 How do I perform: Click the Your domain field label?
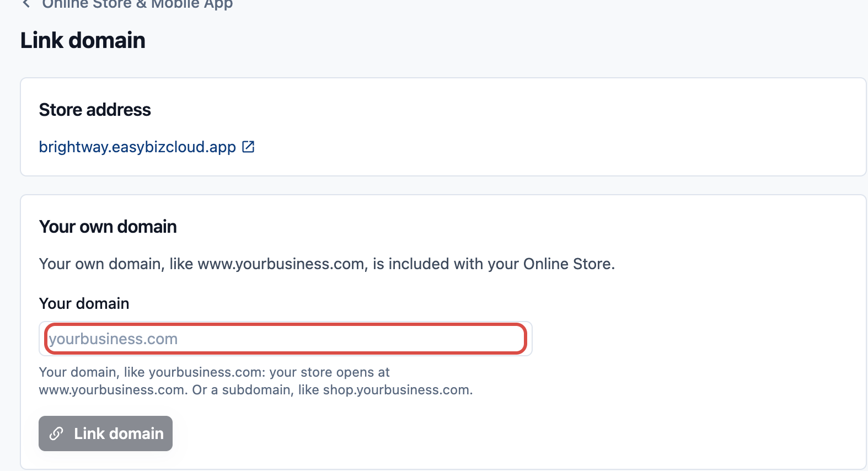click(x=84, y=303)
